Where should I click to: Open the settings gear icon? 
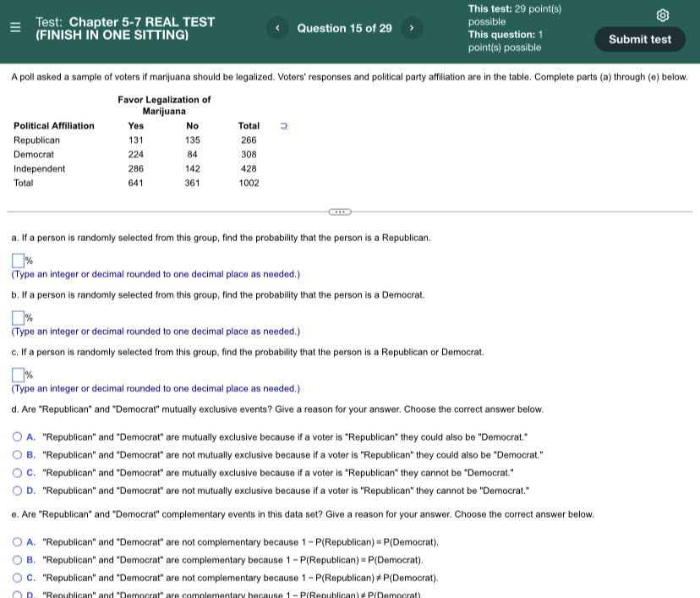[x=663, y=15]
